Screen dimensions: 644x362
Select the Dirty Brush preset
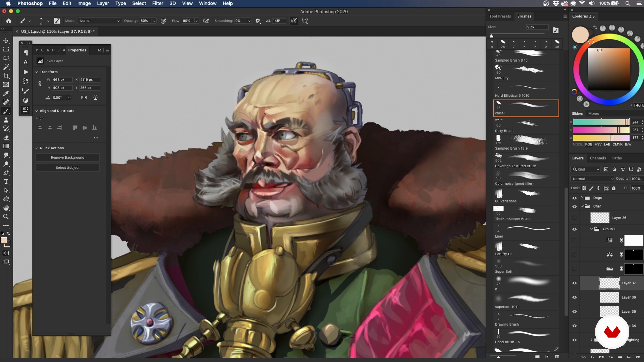coord(526,126)
